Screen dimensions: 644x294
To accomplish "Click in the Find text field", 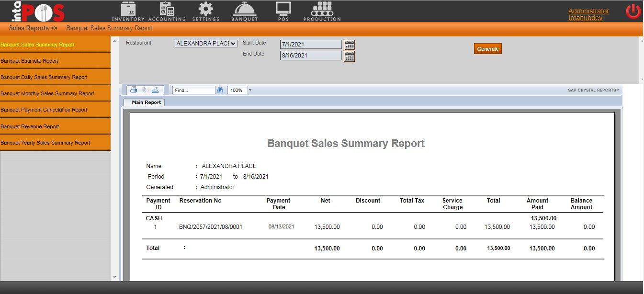I will coord(193,90).
